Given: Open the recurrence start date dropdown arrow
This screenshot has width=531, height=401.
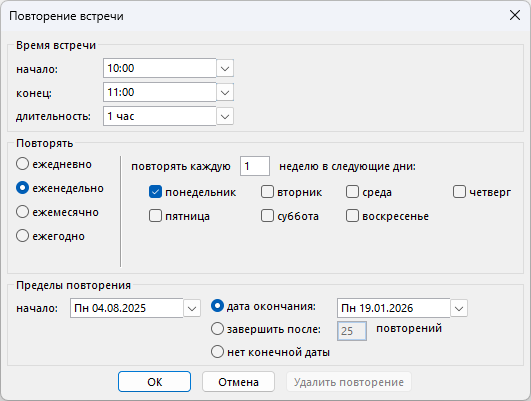Looking at the screenshot, I should point(192,309).
